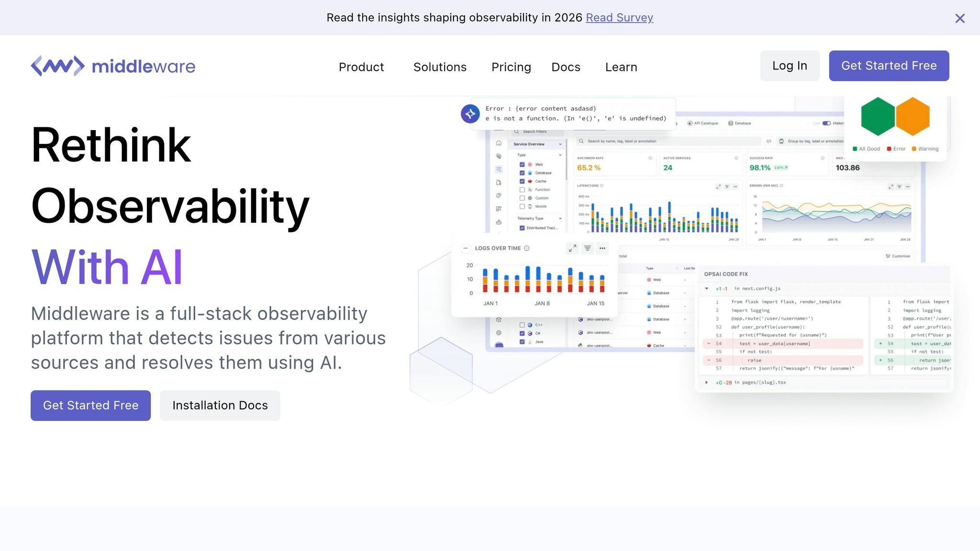Collapse Logs Over Time with minus icon
This screenshot has height=551, width=980.
point(465,248)
